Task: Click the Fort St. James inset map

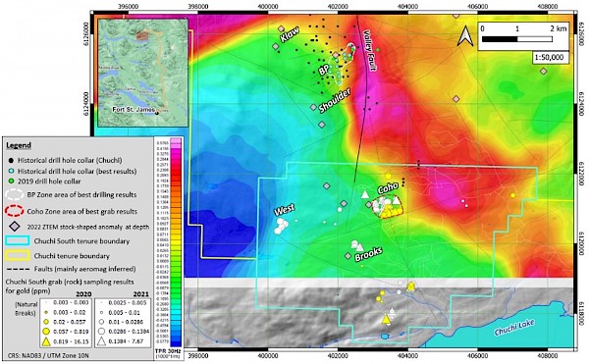Action: pos(142,73)
